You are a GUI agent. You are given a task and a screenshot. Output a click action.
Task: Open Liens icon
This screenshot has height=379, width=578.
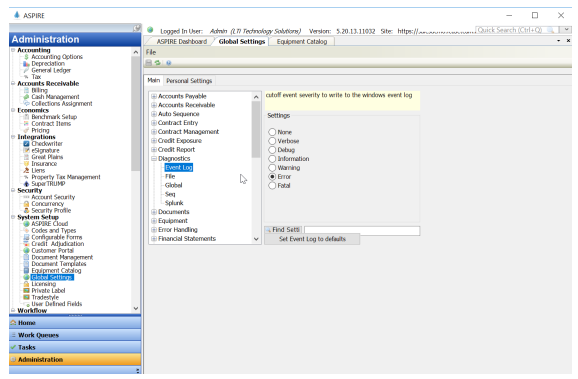26,170
